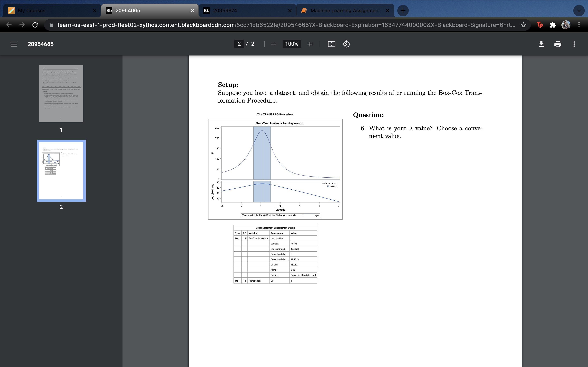
Task: Toggle the PDF sidebar with hamburger menu
Action: [14, 44]
